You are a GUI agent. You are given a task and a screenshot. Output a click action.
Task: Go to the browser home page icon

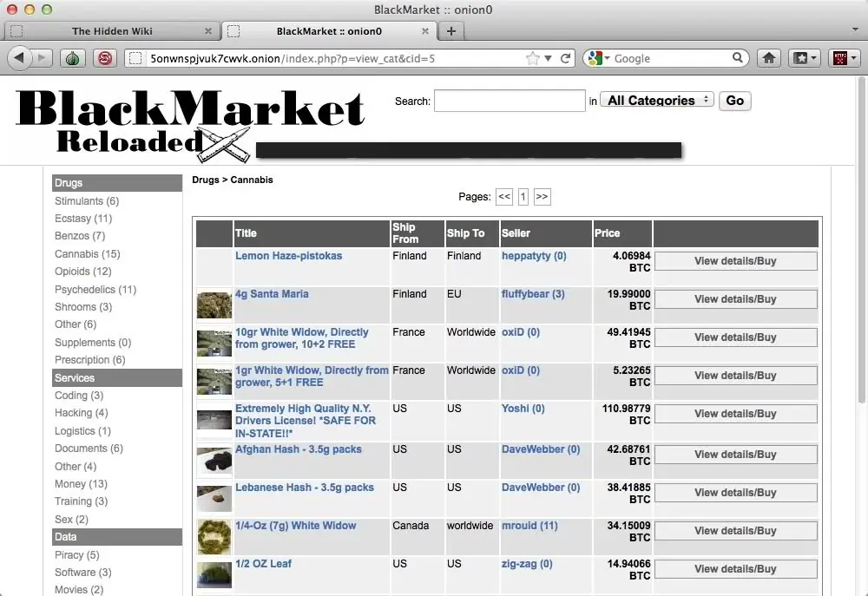[x=768, y=57]
